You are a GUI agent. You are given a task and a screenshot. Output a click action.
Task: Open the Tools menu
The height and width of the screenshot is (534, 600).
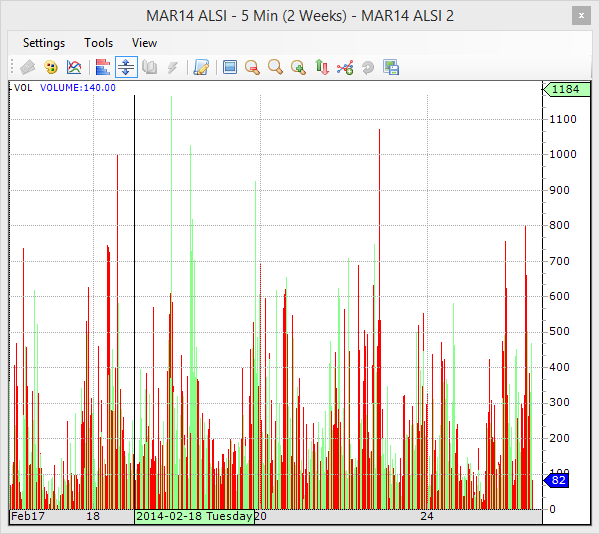pos(99,43)
